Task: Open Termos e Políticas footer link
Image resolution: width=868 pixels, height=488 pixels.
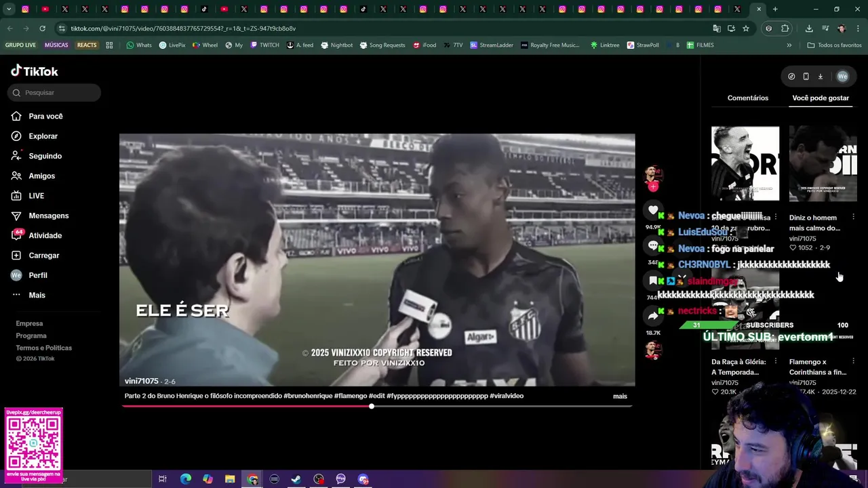Action: (x=43, y=348)
